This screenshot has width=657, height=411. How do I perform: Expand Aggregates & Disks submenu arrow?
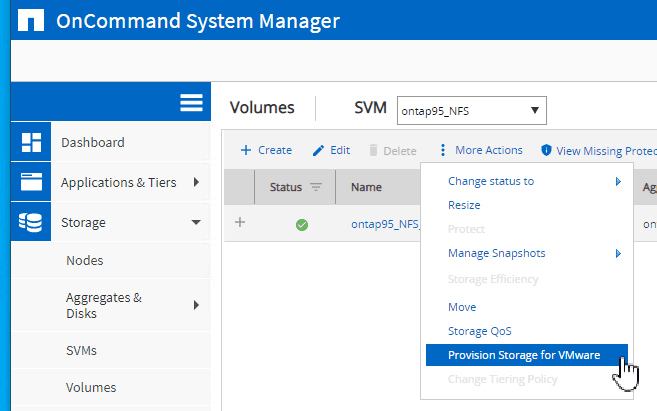pos(196,305)
